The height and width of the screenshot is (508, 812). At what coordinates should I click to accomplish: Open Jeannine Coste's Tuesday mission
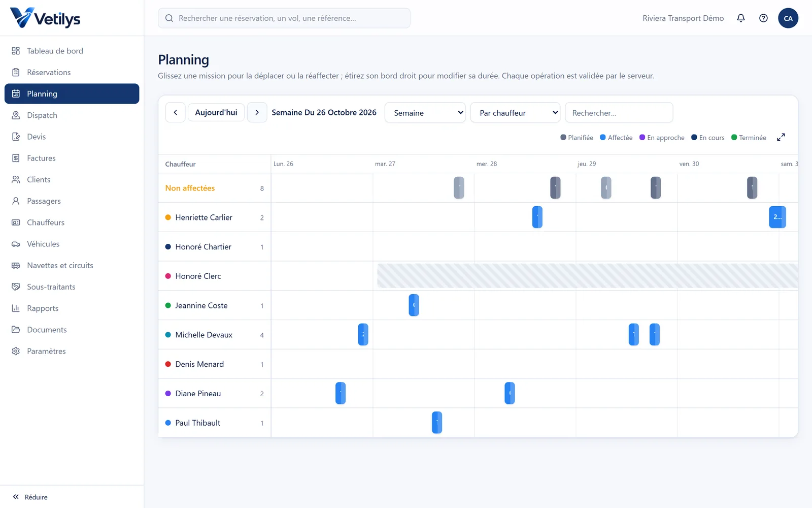pyautogui.click(x=414, y=305)
